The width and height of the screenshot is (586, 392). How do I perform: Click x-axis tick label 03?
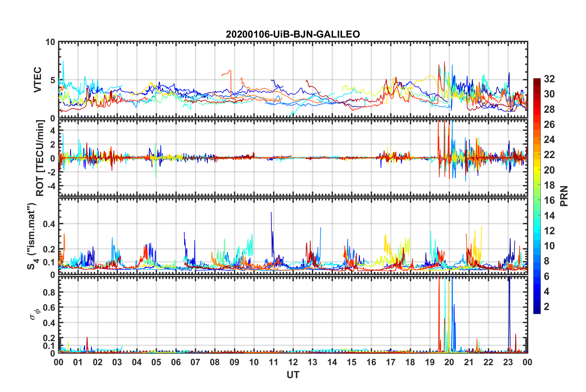(117, 362)
